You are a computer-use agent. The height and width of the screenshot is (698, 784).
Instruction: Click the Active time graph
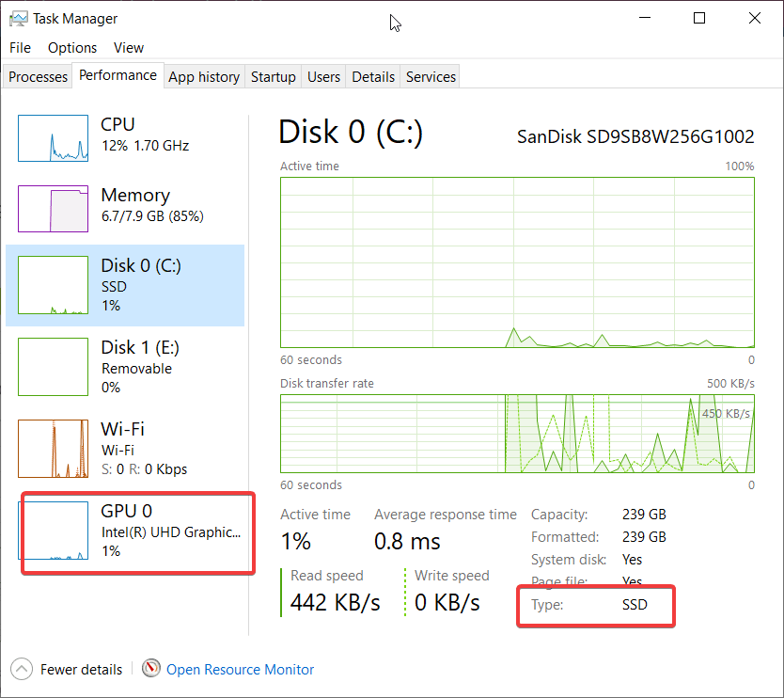point(517,262)
